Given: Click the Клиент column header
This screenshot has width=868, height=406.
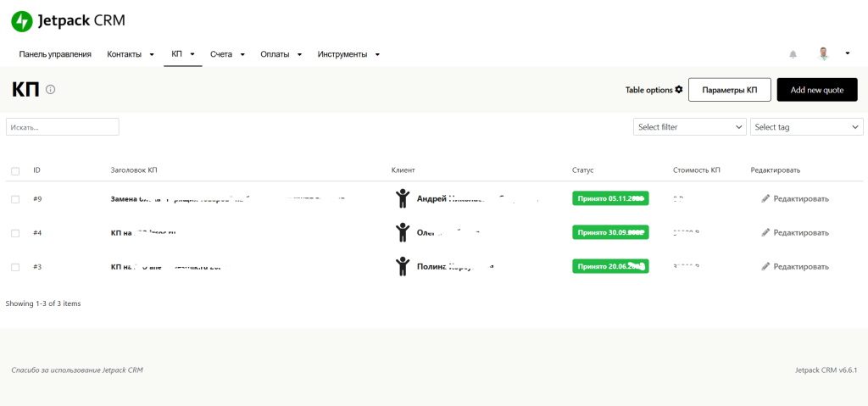Looking at the screenshot, I should tap(403, 170).
